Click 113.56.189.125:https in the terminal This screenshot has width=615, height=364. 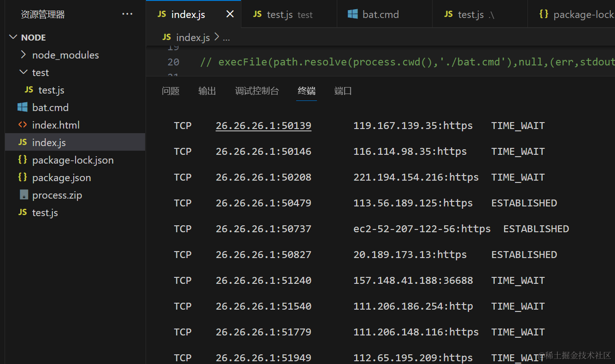[413, 203]
